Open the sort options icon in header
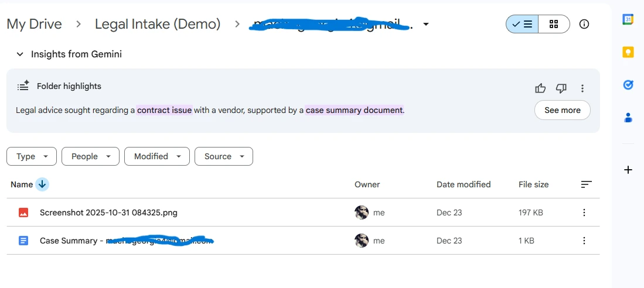Viewport: 644px width, 288px height. pos(587,184)
